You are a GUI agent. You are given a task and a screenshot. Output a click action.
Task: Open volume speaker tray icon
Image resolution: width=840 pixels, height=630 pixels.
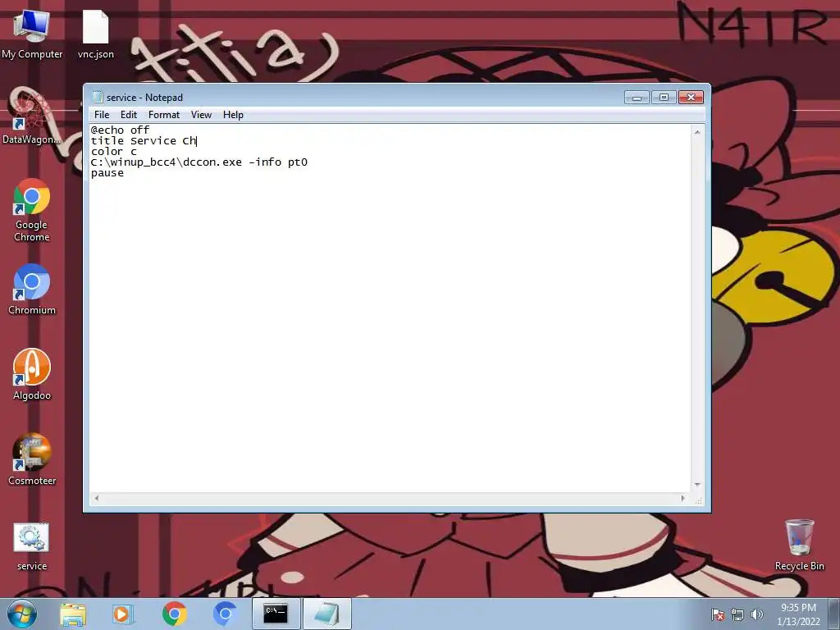pos(756,614)
